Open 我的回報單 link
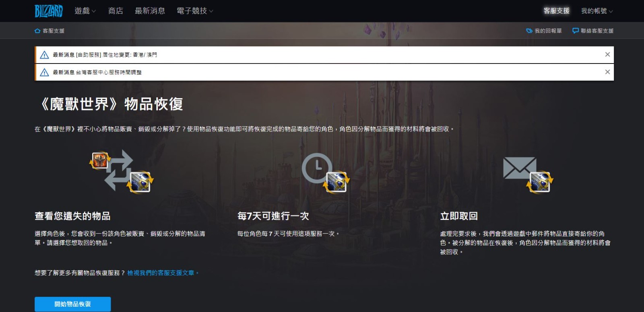The width and height of the screenshot is (644, 312). tap(548, 31)
